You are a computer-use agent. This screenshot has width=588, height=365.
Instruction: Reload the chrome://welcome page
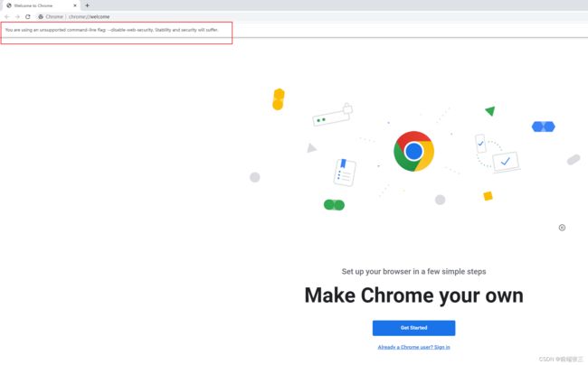pos(28,17)
